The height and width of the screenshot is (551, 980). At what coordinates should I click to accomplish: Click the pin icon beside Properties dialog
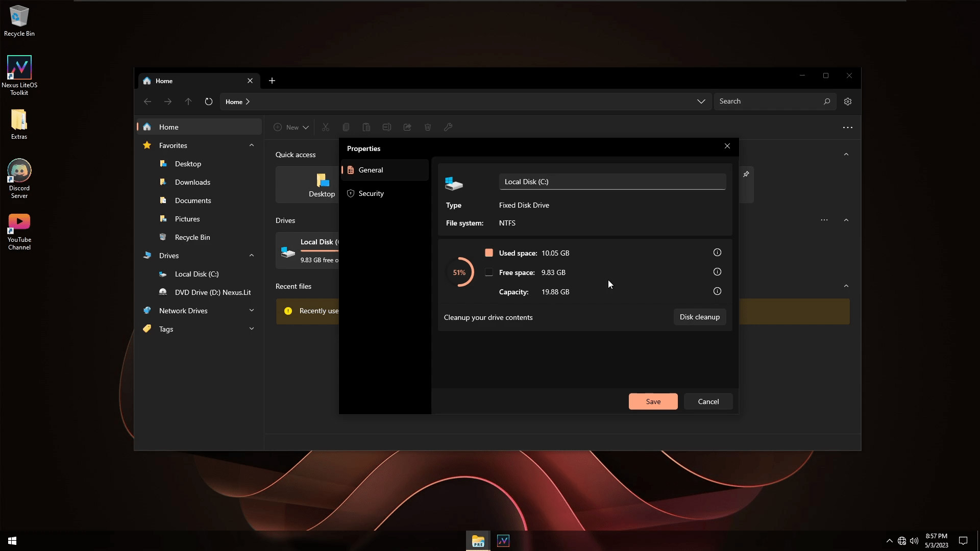[746, 174]
